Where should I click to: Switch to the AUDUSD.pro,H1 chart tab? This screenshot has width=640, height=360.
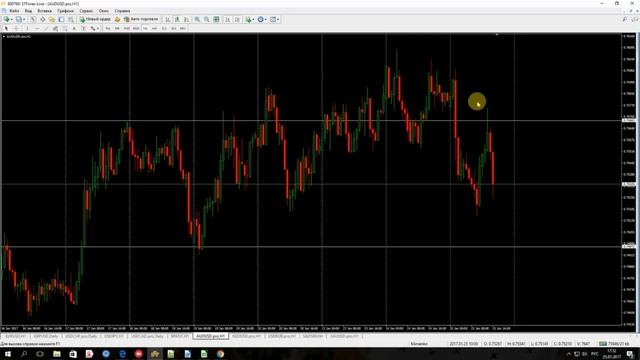click(x=210, y=336)
